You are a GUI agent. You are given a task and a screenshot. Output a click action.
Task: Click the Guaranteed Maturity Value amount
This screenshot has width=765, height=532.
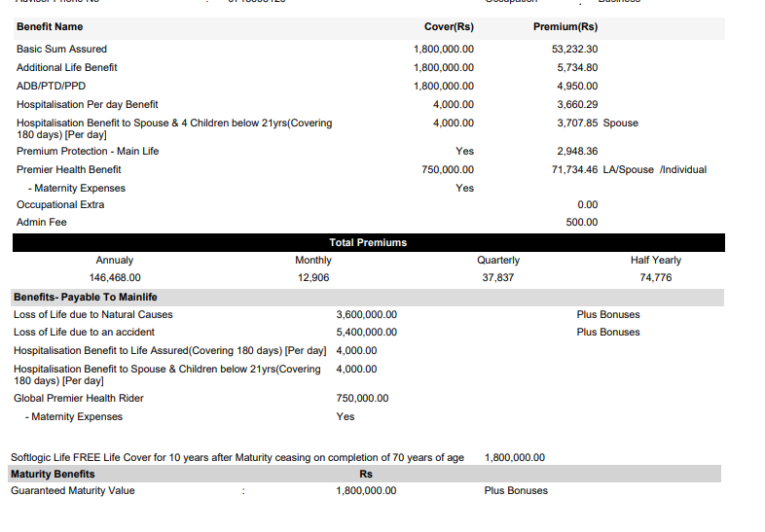pyautogui.click(x=366, y=490)
